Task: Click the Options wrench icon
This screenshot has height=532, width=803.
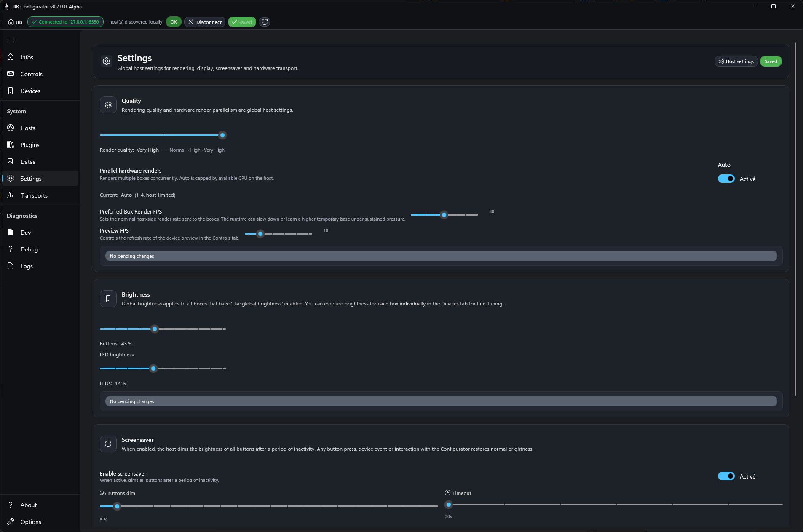Action: click(x=11, y=521)
